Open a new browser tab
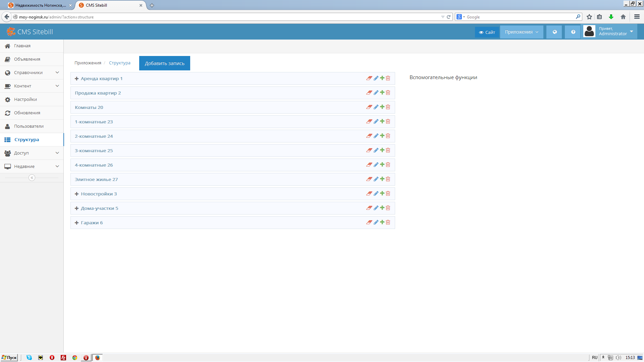The height and width of the screenshot is (362, 644). click(x=152, y=5)
